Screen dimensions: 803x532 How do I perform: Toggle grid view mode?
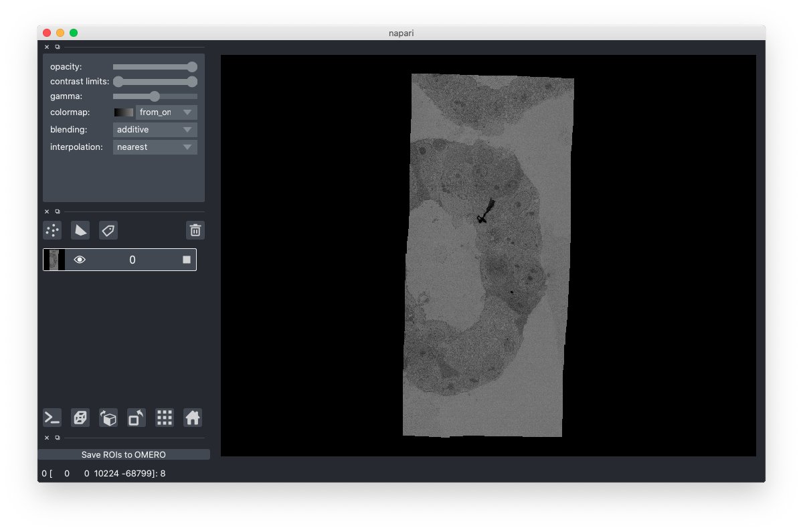[165, 418]
